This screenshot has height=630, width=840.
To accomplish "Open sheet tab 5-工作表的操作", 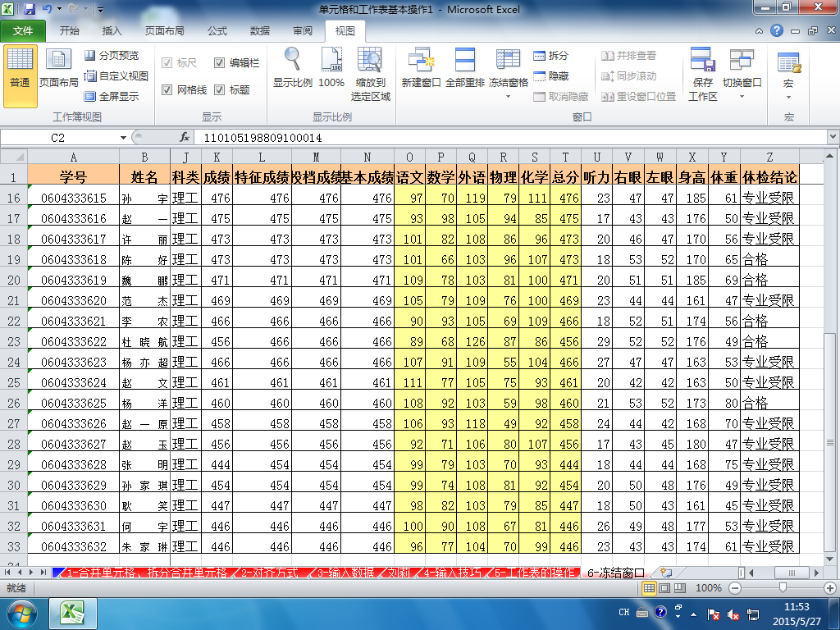I will click(x=533, y=573).
